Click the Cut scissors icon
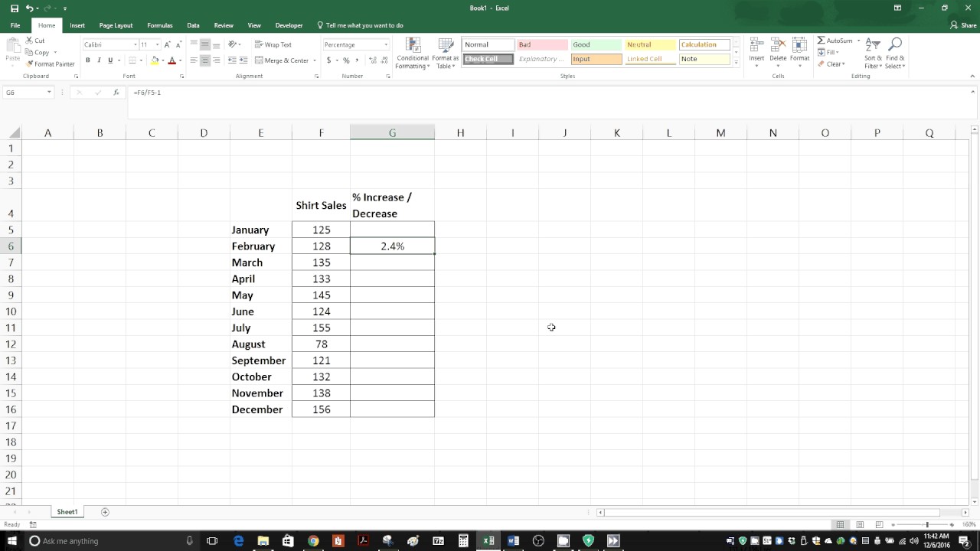This screenshot has width=980, height=551. (30, 41)
